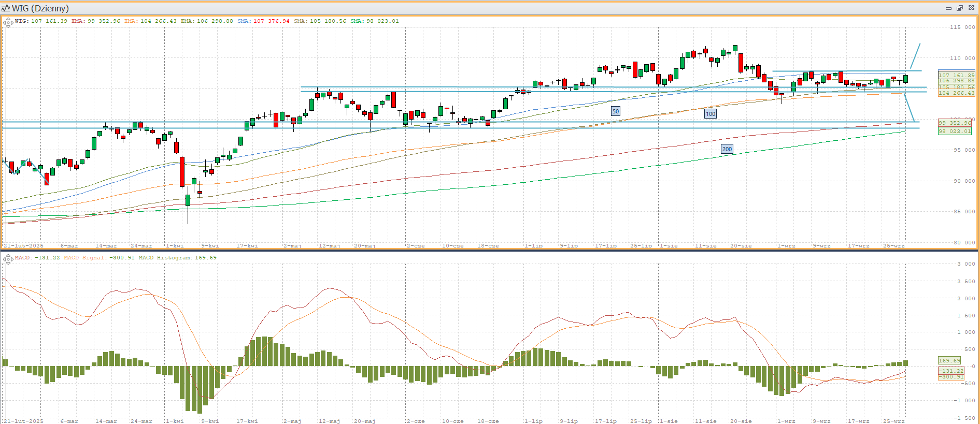Click the 107 161.39 current price tag
Screen dimensions: 980x424
(956, 75)
